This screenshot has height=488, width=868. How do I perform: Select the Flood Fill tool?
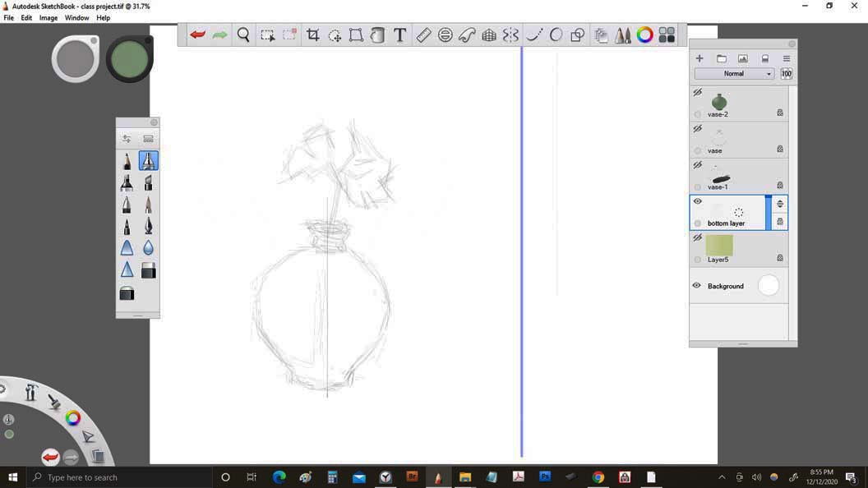point(377,35)
